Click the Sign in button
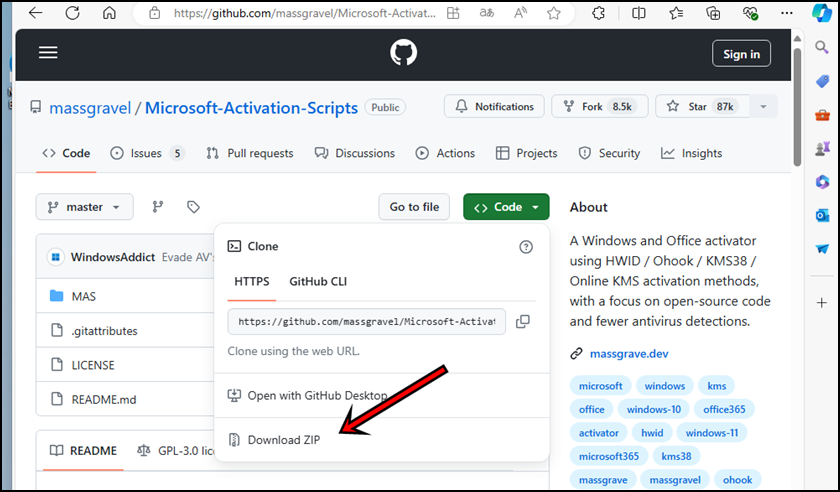Image resolution: width=840 pixels, height=492 pixels. [741, 54]
